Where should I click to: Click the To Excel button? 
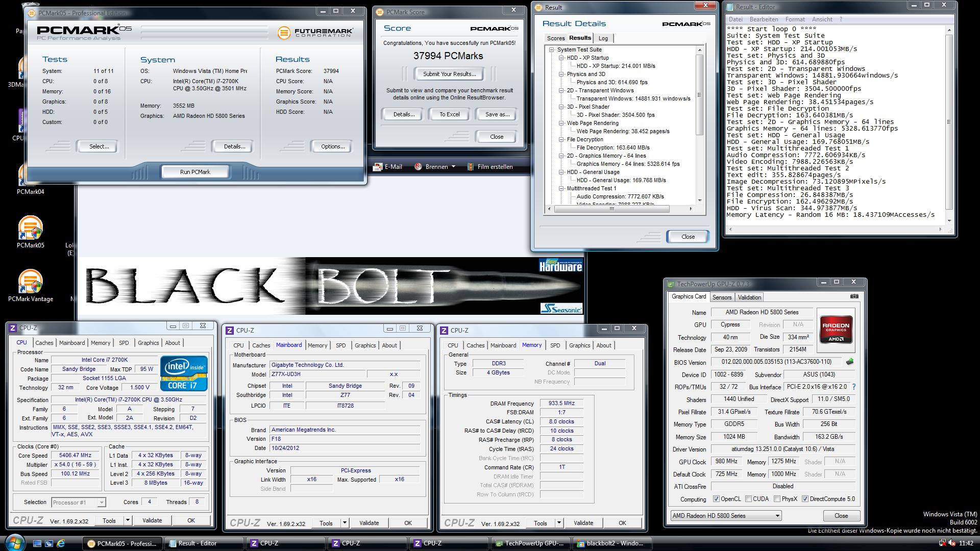(449, 114)
